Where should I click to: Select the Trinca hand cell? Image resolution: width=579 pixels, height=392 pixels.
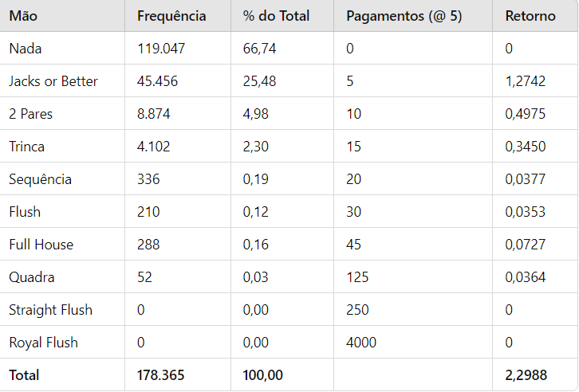pos(27,147)
